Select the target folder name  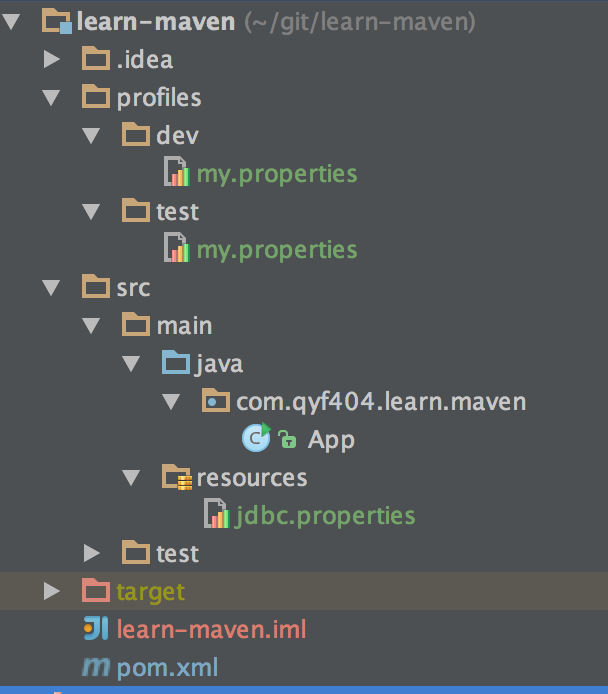150,593
